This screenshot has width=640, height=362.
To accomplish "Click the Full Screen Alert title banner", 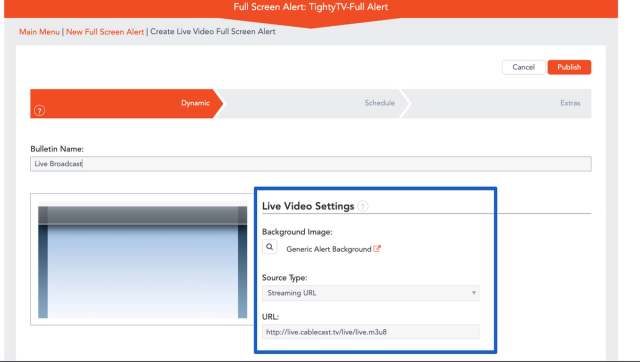I will [x=311, y=7].
